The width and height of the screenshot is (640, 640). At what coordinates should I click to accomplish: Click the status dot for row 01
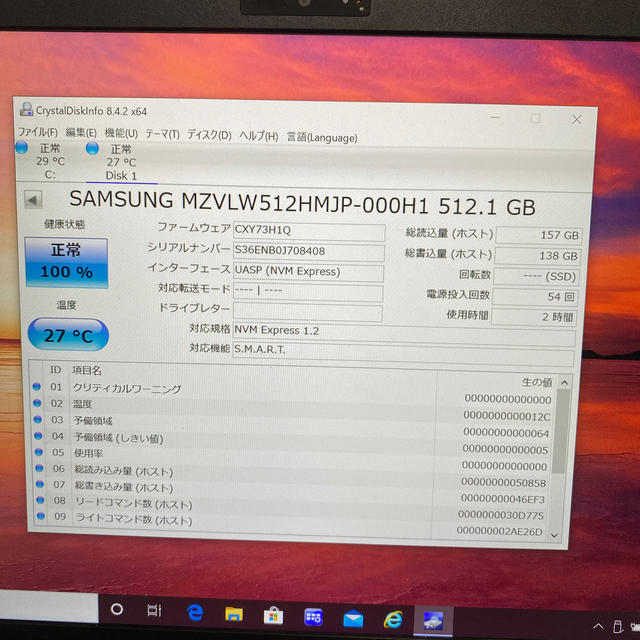pos(37,386)
